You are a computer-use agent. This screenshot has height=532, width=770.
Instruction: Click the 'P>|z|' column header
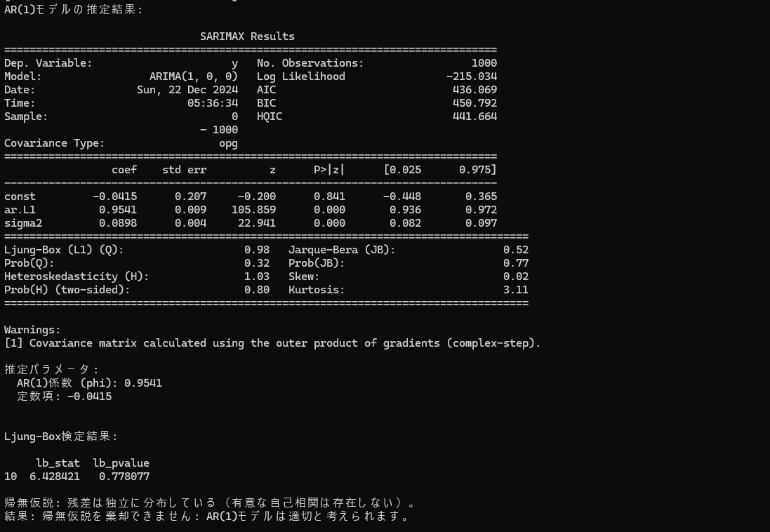coord(329,170)
